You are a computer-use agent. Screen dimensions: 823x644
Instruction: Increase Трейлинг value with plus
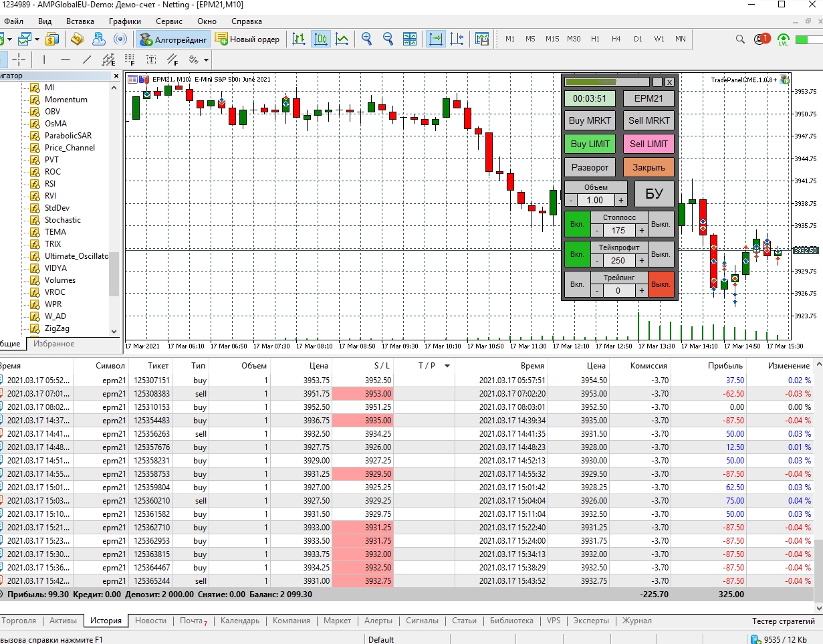point(641,290)
